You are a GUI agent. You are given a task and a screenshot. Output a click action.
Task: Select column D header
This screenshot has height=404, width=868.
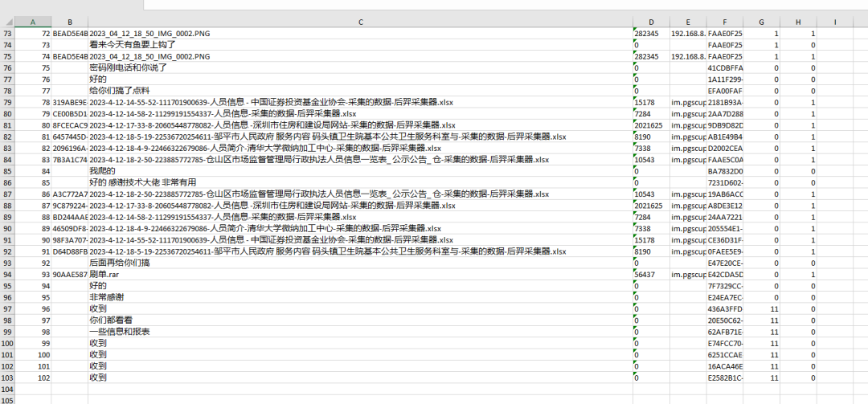(651, 22)
